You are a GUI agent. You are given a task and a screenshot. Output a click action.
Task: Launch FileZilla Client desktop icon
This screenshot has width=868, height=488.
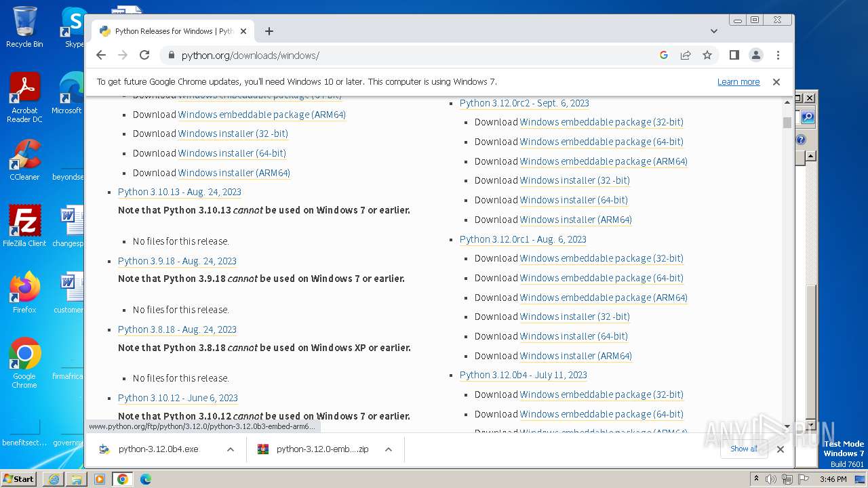[24, 226]
